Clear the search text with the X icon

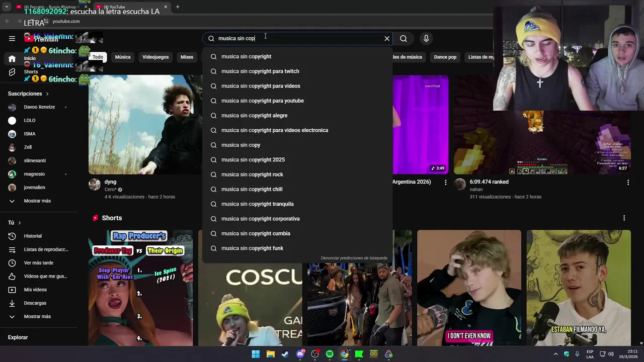(387, 38)
